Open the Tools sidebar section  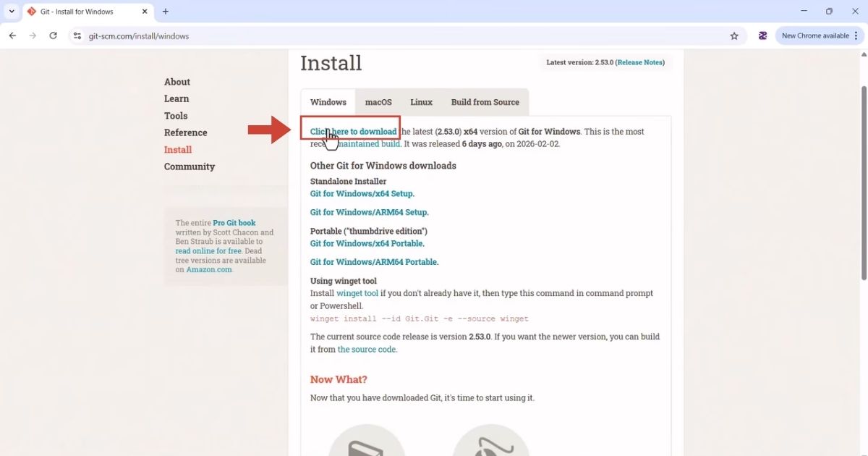click(x=176, y=116)
